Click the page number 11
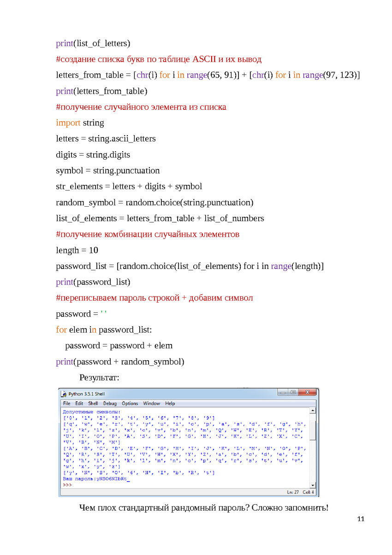Screen dimensions: 392x555 click(x=361, y=519)
